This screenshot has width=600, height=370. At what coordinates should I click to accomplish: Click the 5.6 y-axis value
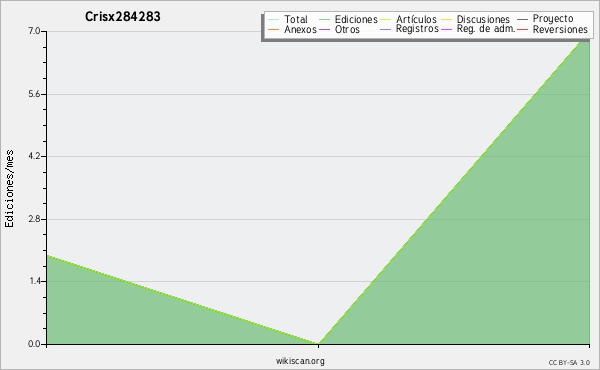[34, 94]
